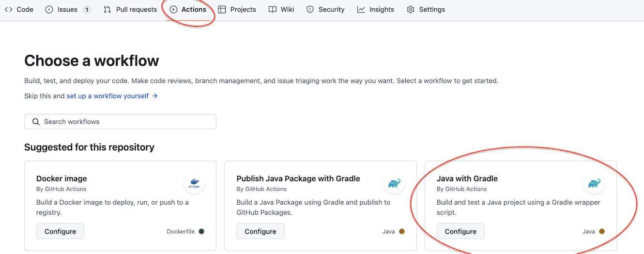Click Java color dot on Publish Java Package card
Image resolution: width=644 pixels, height=254 pixels.
pyautogui.click(x=401, y=231)
